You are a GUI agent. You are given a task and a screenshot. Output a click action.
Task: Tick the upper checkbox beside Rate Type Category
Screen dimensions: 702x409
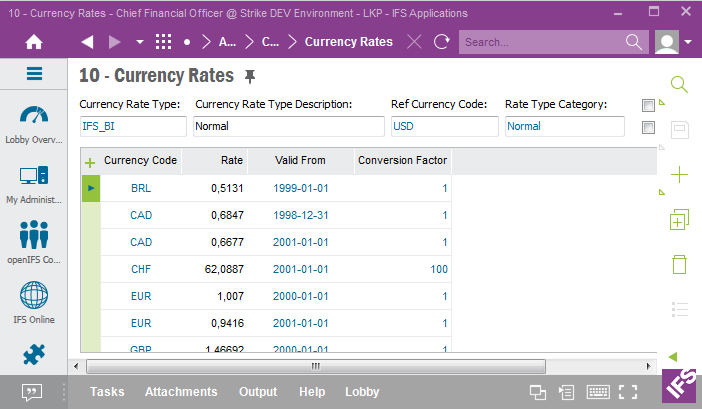pos(648,105)
